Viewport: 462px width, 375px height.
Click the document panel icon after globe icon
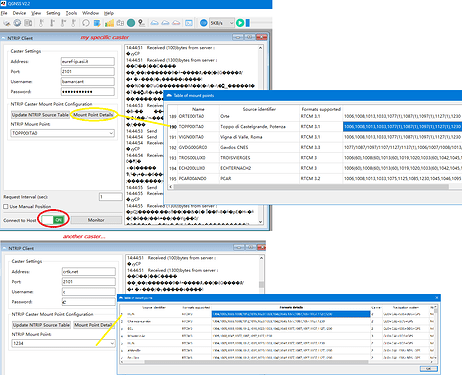(x=29, y=23)
